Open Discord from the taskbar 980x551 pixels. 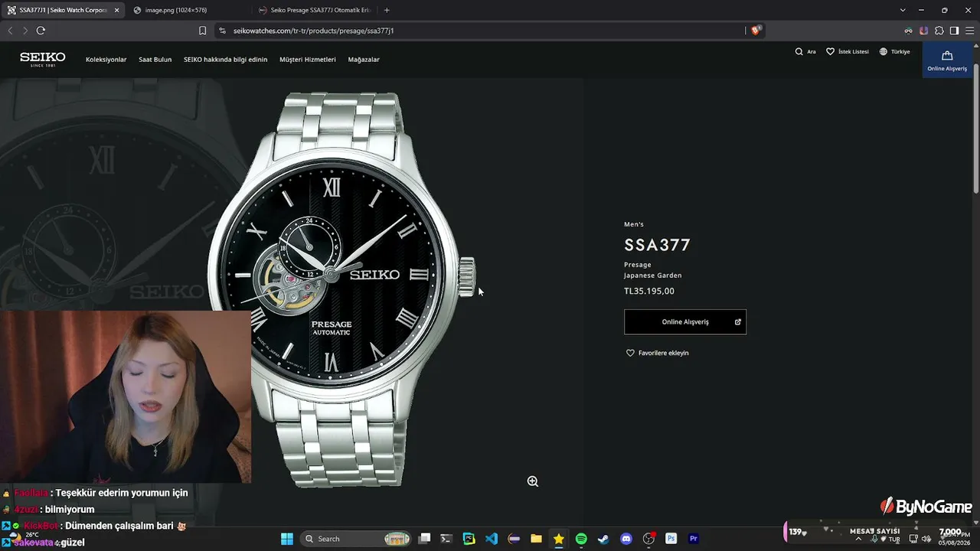(x=626, y=539)
